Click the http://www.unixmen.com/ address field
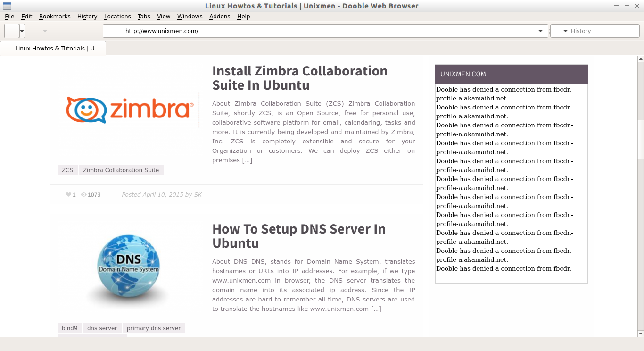The image size is (644, 351). (325, 31)
